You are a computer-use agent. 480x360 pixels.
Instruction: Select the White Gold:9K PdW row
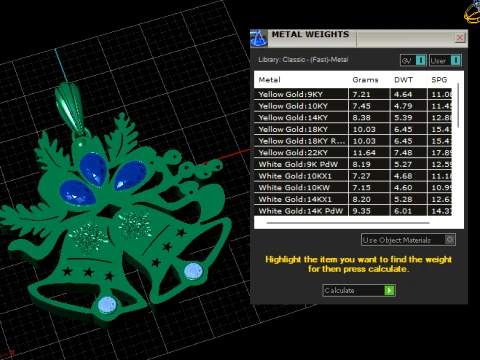[x=353, y=164]
